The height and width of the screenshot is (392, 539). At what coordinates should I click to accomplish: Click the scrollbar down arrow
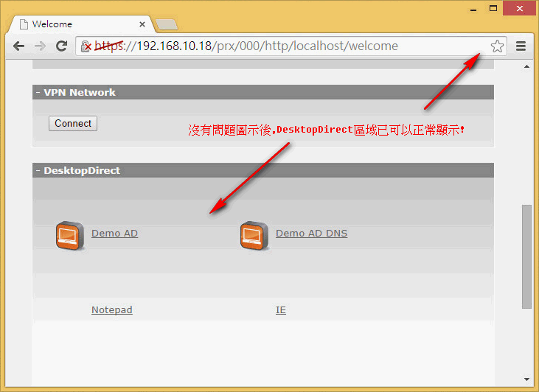pos(526,379)
